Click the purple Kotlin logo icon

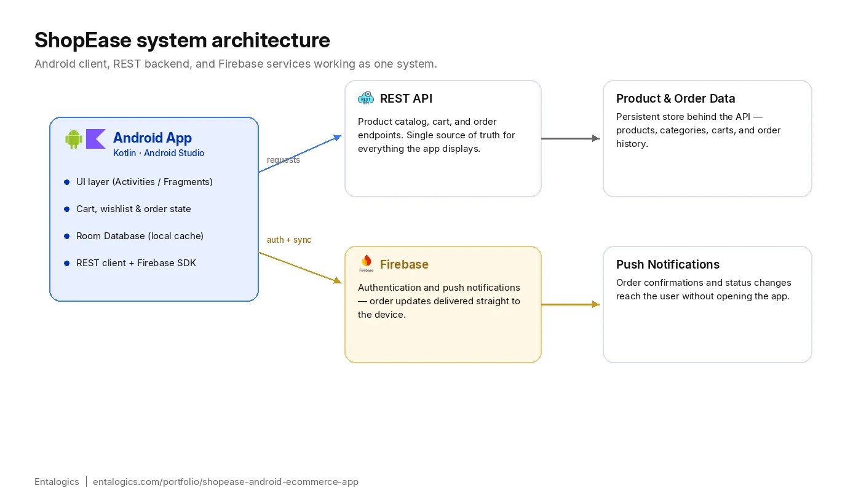tap(96, 139)
